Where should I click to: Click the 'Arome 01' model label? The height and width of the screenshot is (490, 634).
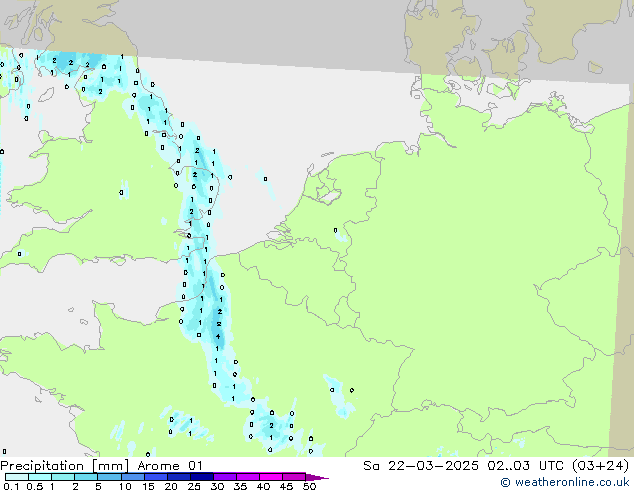(170, 466)
